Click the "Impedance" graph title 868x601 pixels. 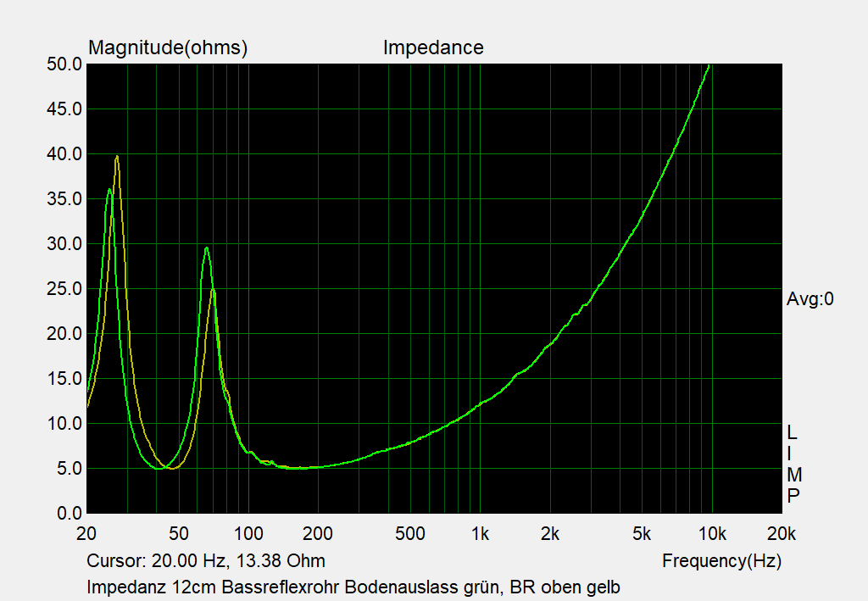click(432, 48)
